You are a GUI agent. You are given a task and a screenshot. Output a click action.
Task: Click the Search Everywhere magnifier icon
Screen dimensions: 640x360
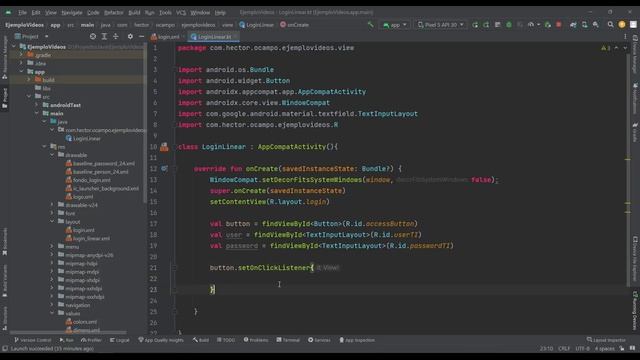tap(611, 25)
